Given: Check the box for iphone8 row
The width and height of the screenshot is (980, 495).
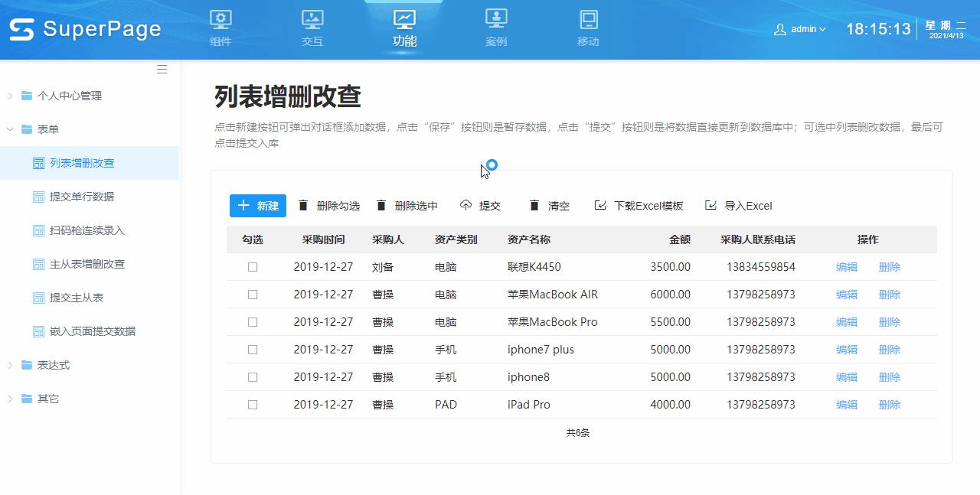Looking at the screenshot, I should tap(253, 377).
